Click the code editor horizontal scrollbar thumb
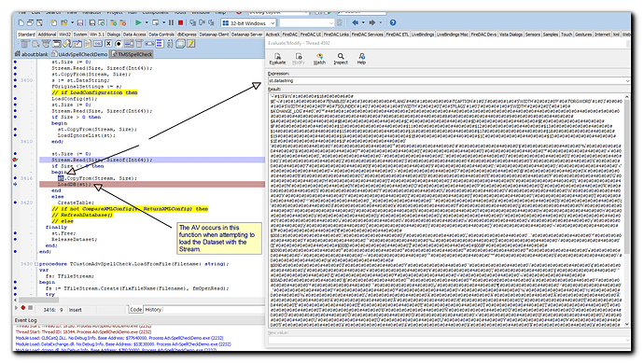 (x=37, y=300)
